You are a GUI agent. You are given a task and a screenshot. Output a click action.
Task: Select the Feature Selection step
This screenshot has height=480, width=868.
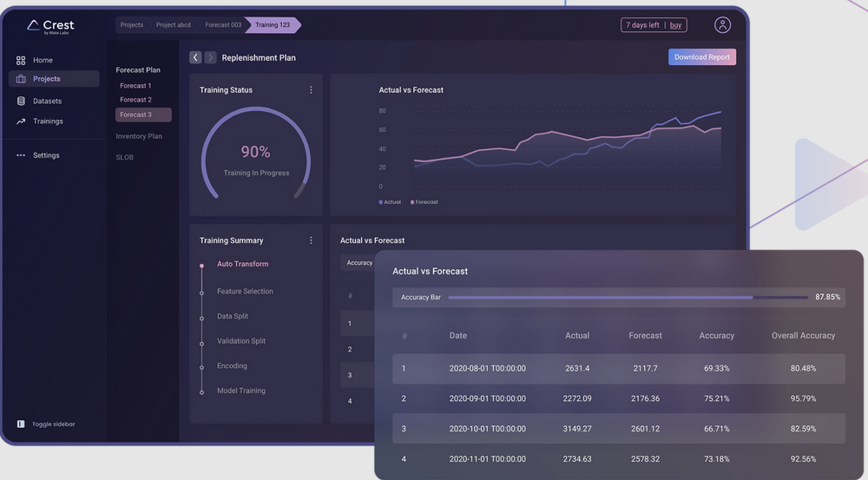pos(245,291)
